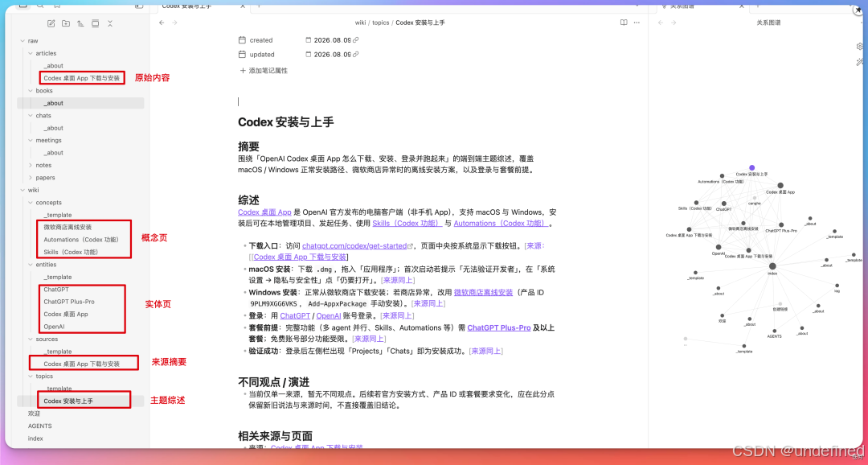Open date picker for created value
The width and height of the screenshot is (868, 465).
(309, 40)
